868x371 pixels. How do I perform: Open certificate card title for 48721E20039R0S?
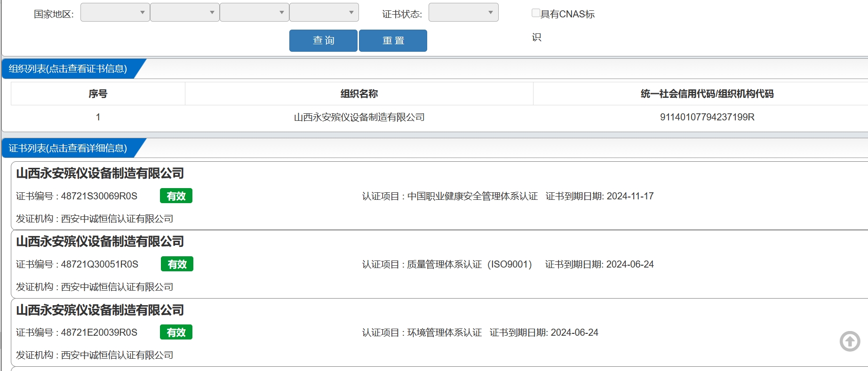(100, 310)
